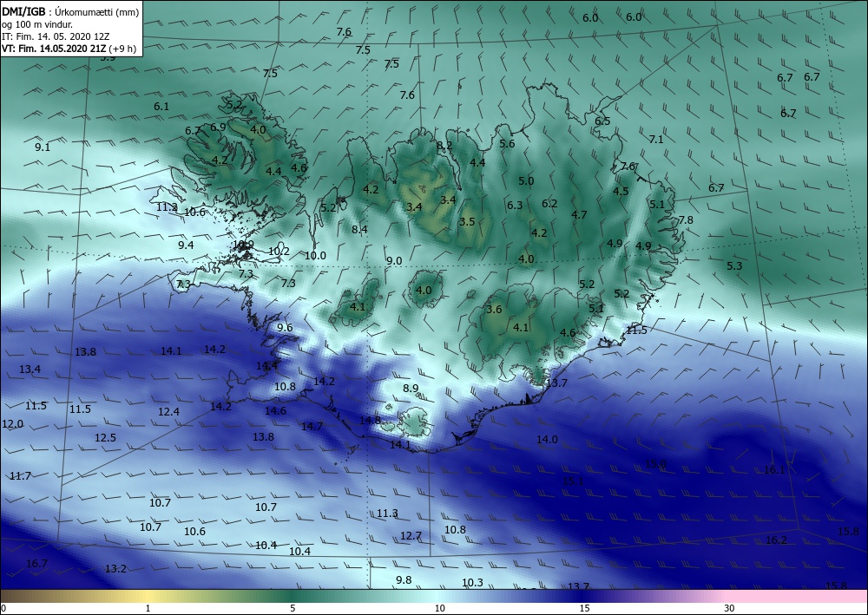Viewport: 868px width, 615px height.
Task: Click the color scale at the 10 label
Action: (x=439, y=608)
